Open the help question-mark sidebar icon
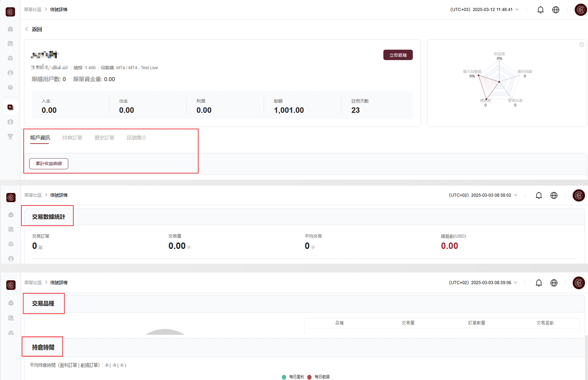 10,88
